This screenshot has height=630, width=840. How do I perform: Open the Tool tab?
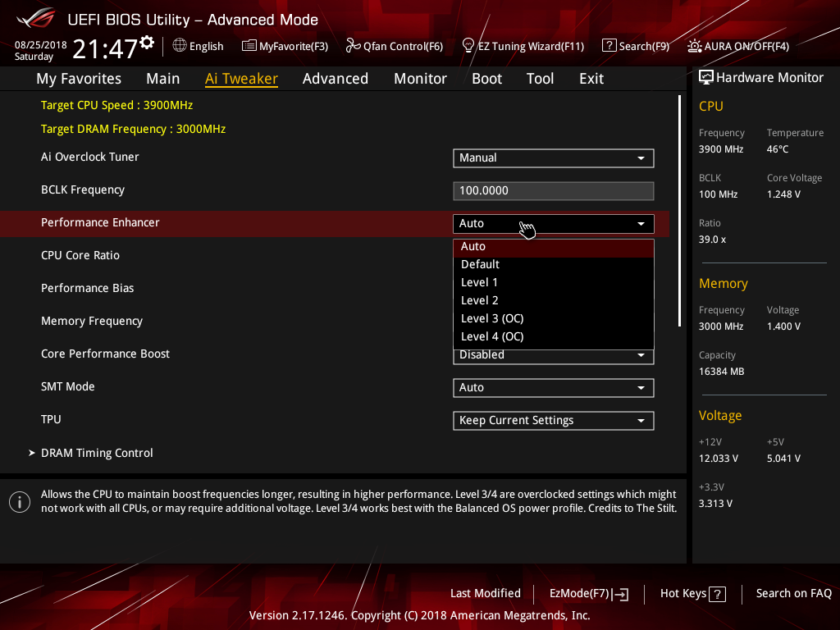point(540,79)
